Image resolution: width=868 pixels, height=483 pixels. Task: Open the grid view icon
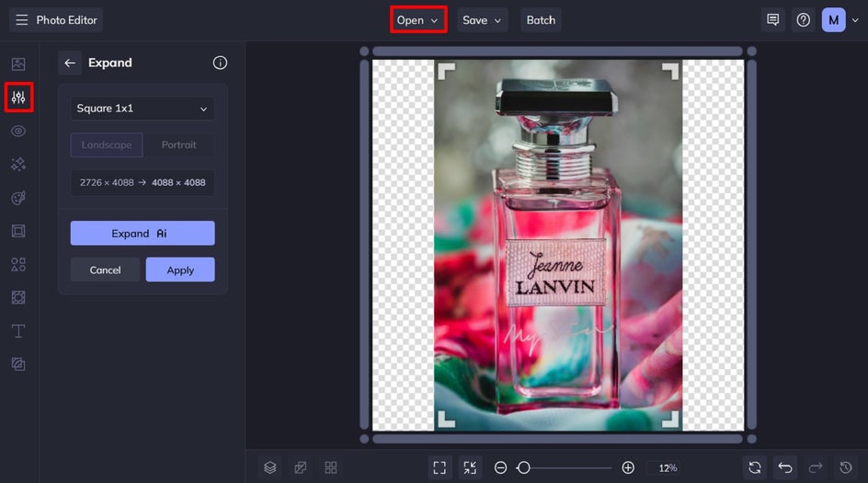tap(331, 467)
